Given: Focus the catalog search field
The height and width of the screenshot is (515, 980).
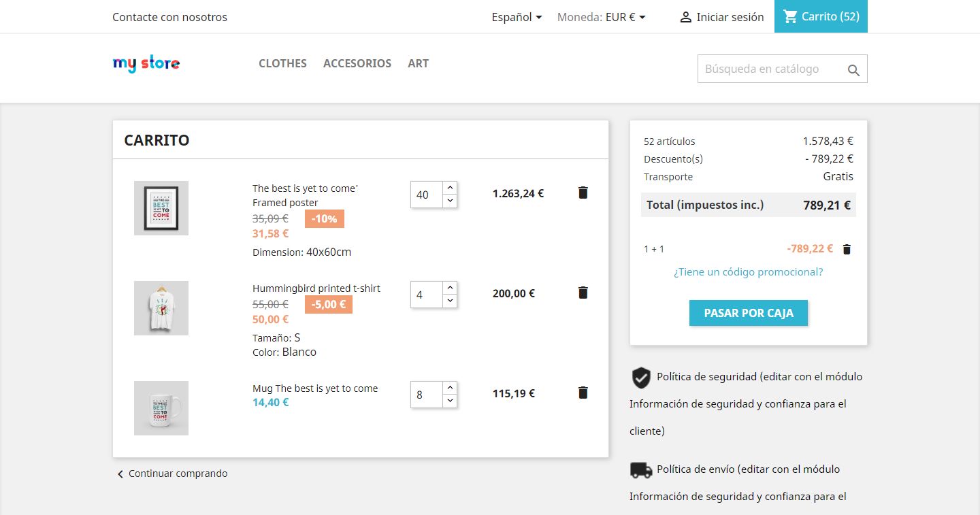Looking at the screenshot, I should (x=769, y=69).
